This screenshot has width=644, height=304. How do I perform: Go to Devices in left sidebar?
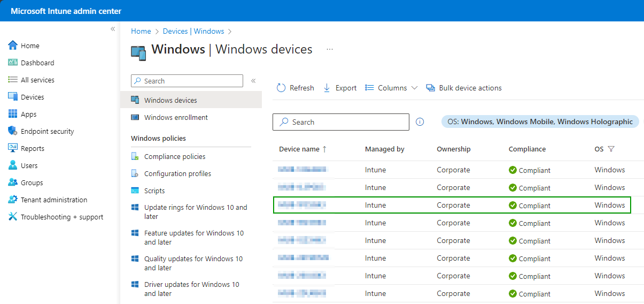pyautogui.click(x=26, y=97)
